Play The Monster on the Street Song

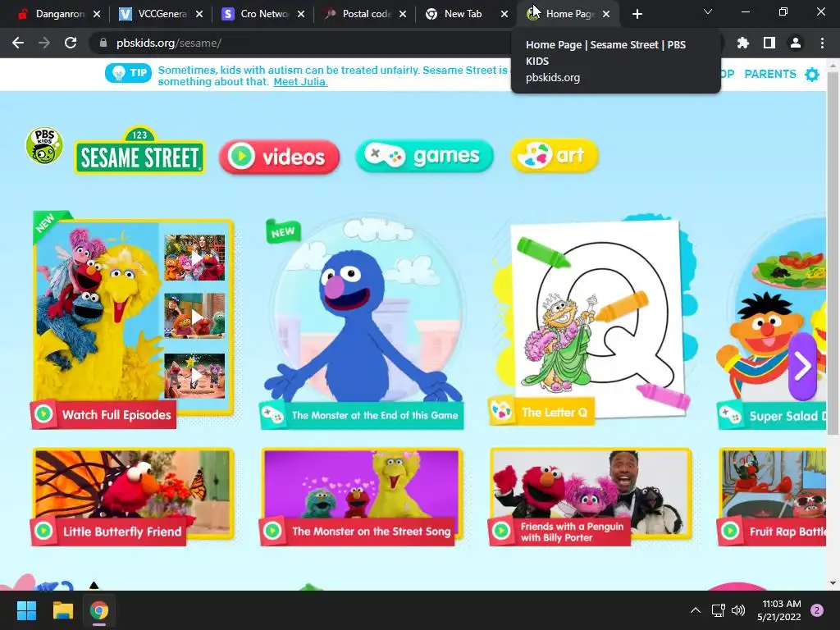coord(362,496)
